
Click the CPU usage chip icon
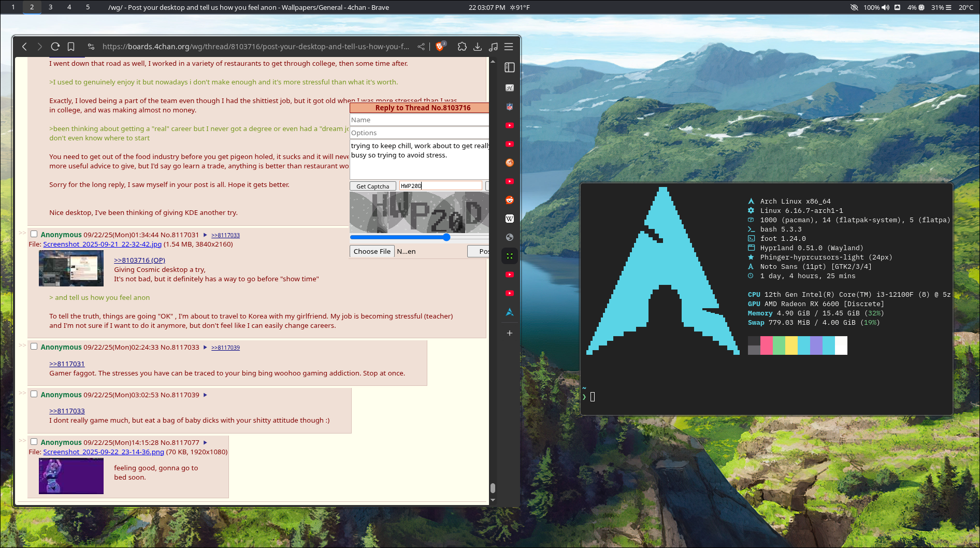coord(921,7)
